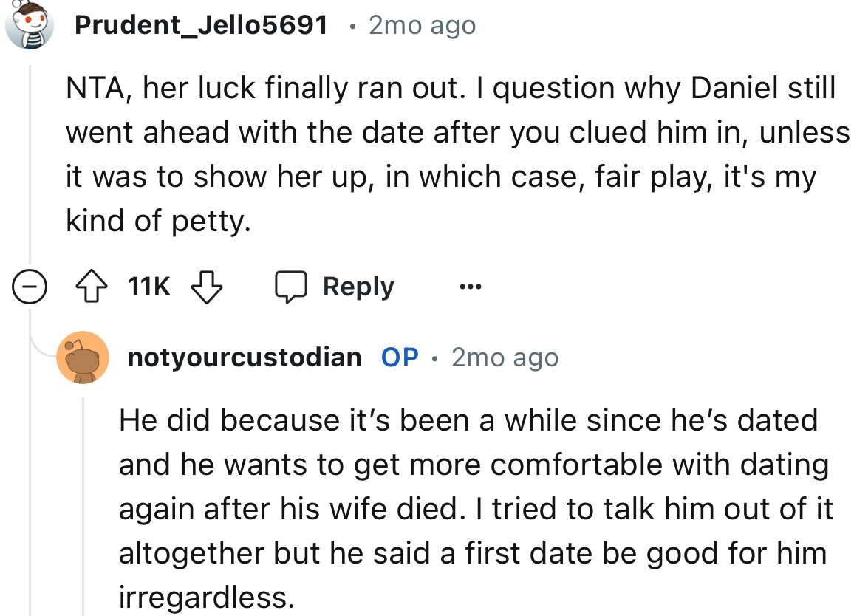Click Prudent_Jello5691's Snoo avatar
This screenshot has width=854, height=616.
[x=28, y=24]
